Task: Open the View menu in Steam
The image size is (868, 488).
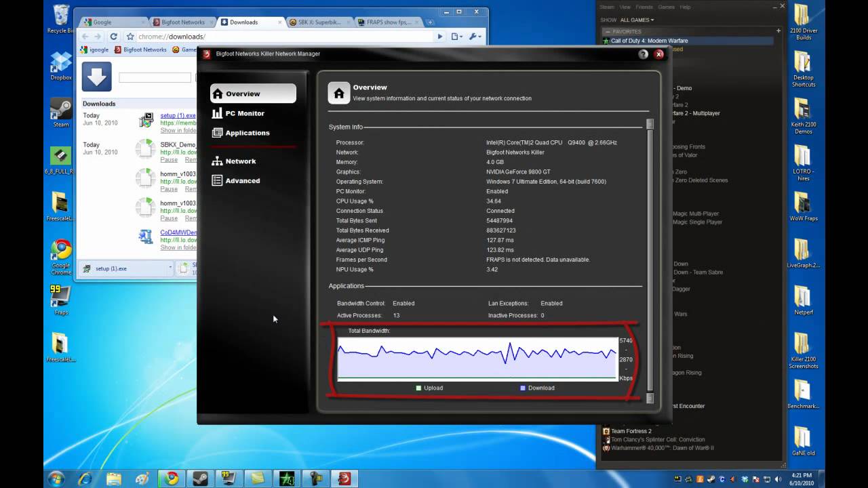Action: 625,7
